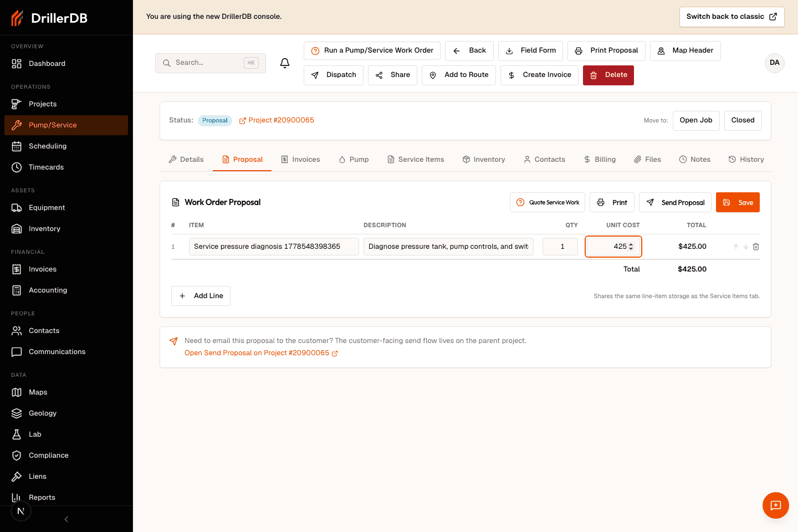The width and height of the screenshot is (798, 532).
Task: Switch to the Invoices tab
Action: point(300,160)
